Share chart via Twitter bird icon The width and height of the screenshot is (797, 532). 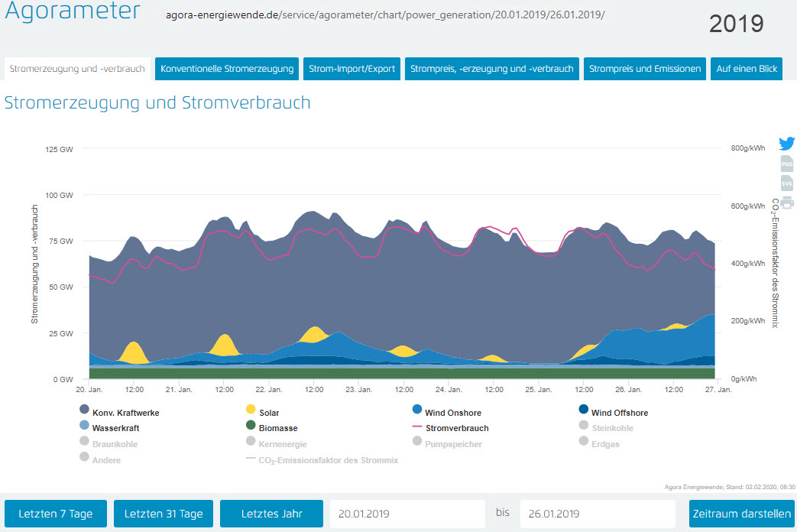point(787,144)
